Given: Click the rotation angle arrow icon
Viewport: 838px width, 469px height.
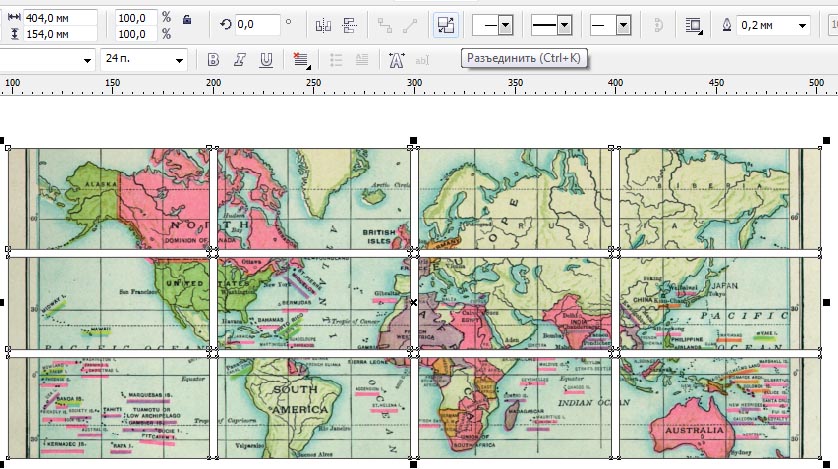Looking at the screenshot, I should (226, 24).
